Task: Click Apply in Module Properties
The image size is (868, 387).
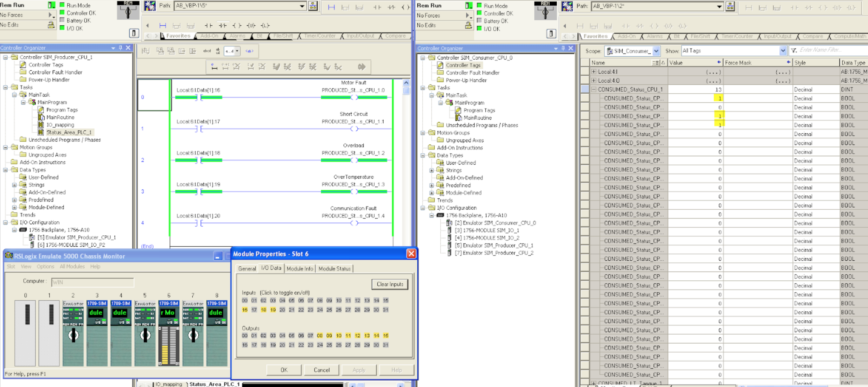Action: (x=359, y=370)
